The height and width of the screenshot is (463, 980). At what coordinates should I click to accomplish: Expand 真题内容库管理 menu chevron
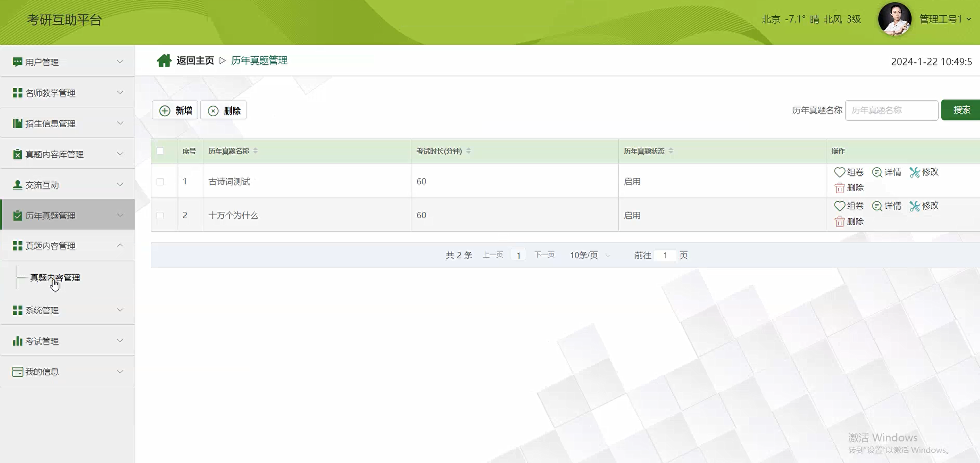[x=120, y=154]
